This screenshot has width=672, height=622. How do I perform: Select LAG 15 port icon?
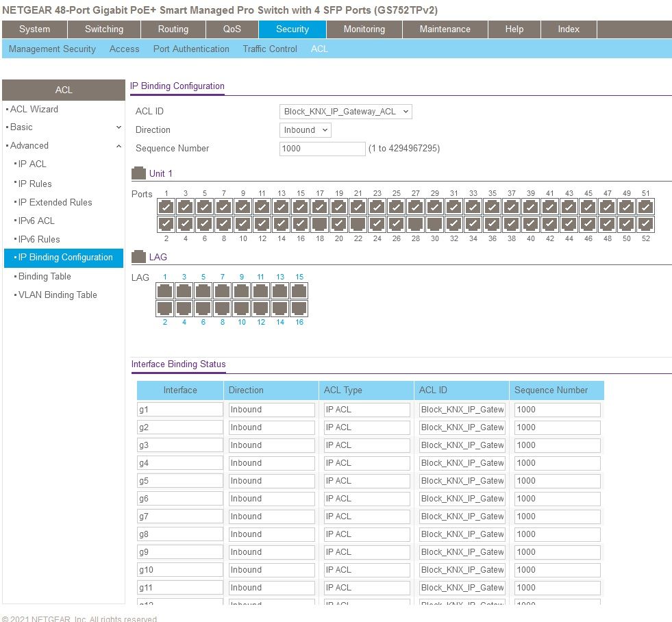coord(299,291)
